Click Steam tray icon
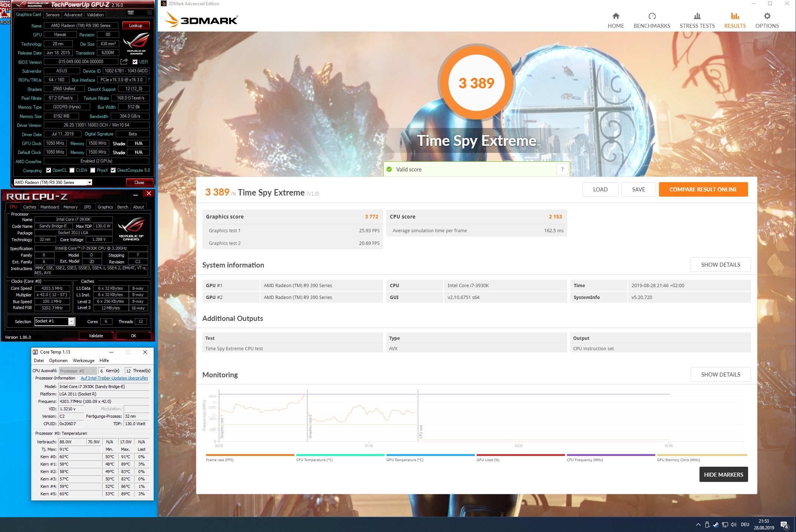The height and width of the screenshot is (532, 796). pos(715,525)
